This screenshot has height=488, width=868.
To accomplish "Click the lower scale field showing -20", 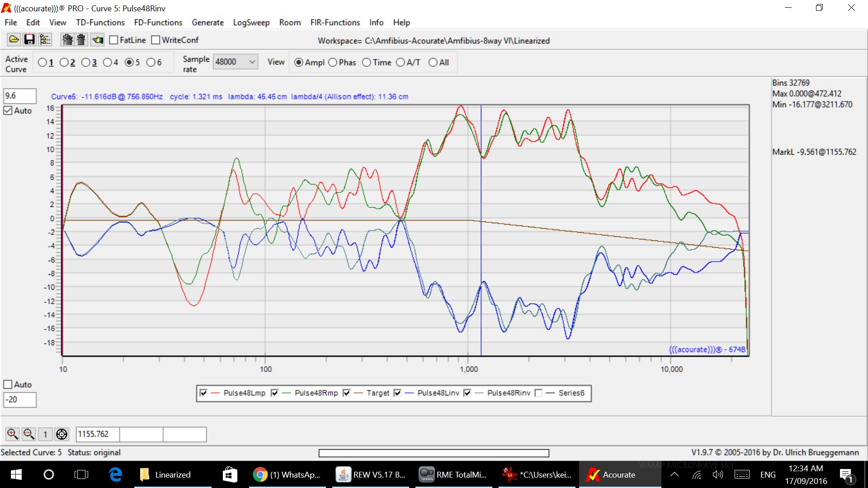I will tap(20, 400).
